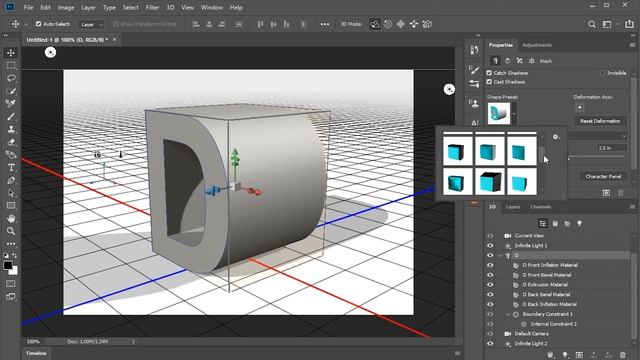
Task: Select the Eraser tool
Action: click(11, 142)
